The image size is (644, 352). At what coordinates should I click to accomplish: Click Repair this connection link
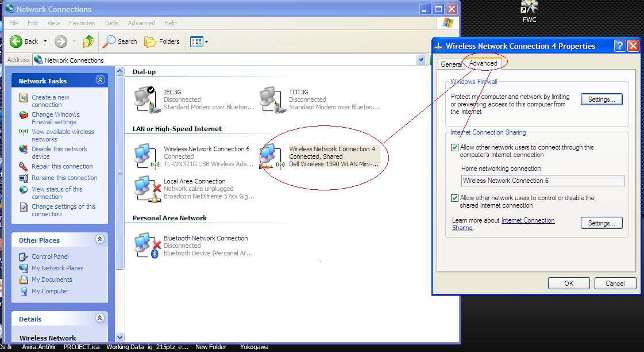[x=63, y=166]
